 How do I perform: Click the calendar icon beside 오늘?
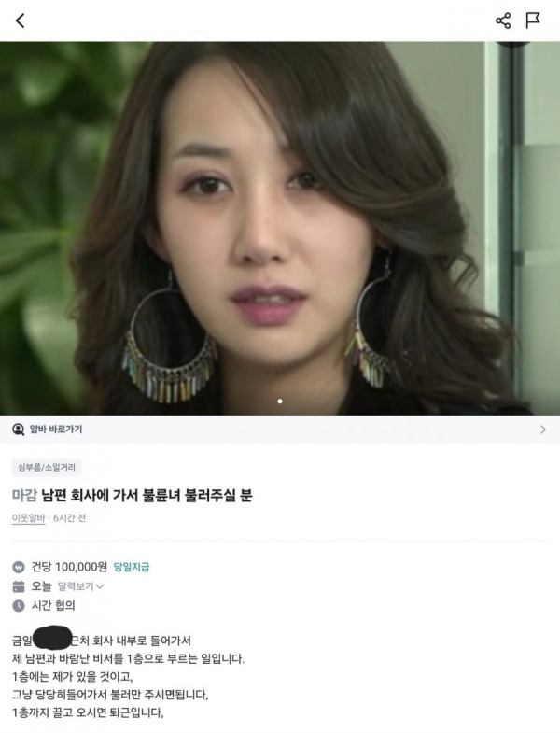19,586
